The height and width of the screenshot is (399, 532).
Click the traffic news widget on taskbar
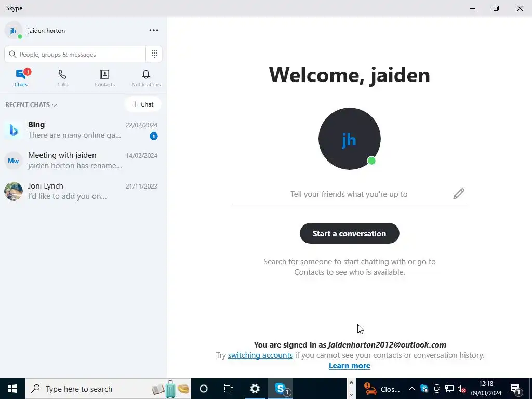(382, 389)
